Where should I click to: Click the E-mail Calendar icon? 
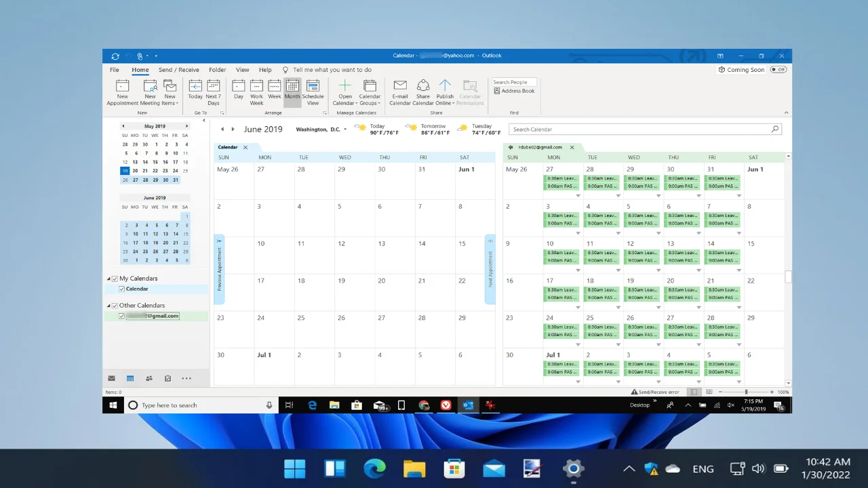(400, 85)
